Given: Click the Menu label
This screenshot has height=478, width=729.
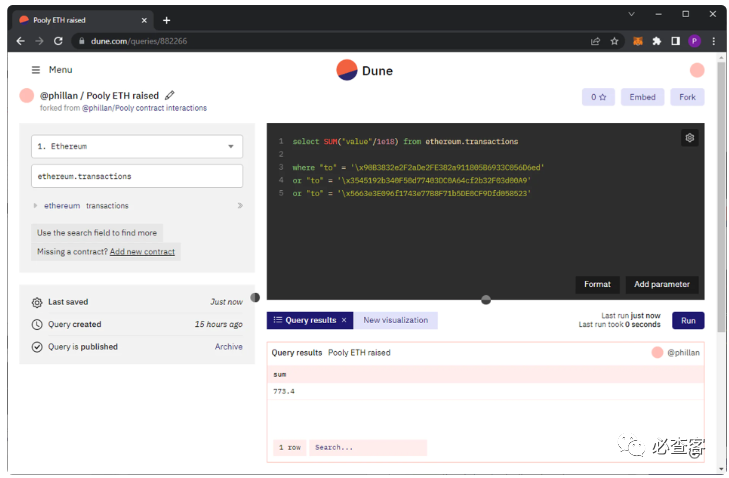Looking at the screenshot, I should 60,70.
